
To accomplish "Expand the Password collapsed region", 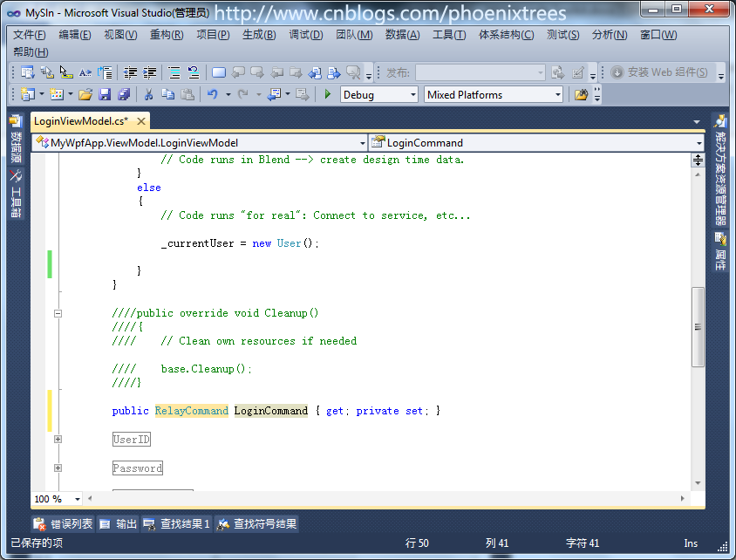I will click(x=58, y=468).
